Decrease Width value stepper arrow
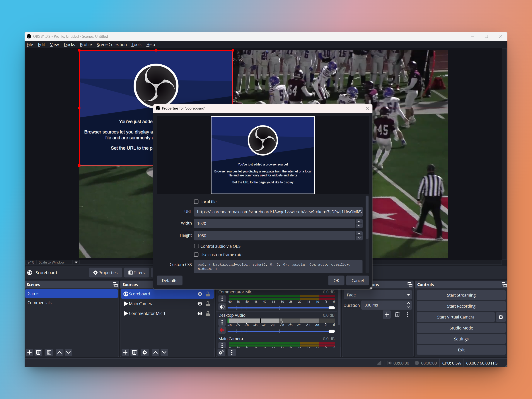Screen dimensions: 532x399 coord(359,226)
